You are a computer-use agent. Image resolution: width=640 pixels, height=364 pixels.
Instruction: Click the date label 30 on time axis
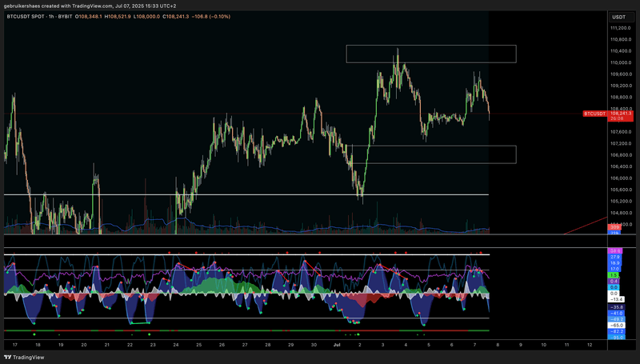(314, 345)
